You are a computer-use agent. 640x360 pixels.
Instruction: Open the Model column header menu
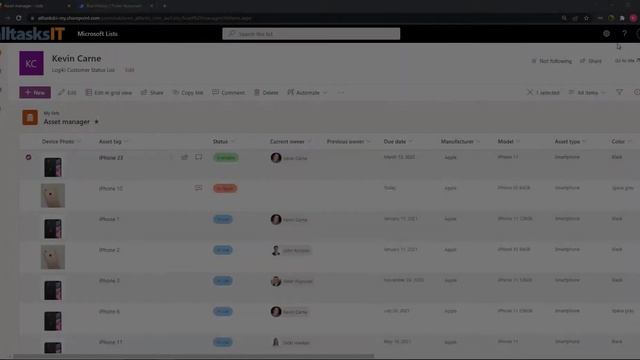tap(509, 142)
